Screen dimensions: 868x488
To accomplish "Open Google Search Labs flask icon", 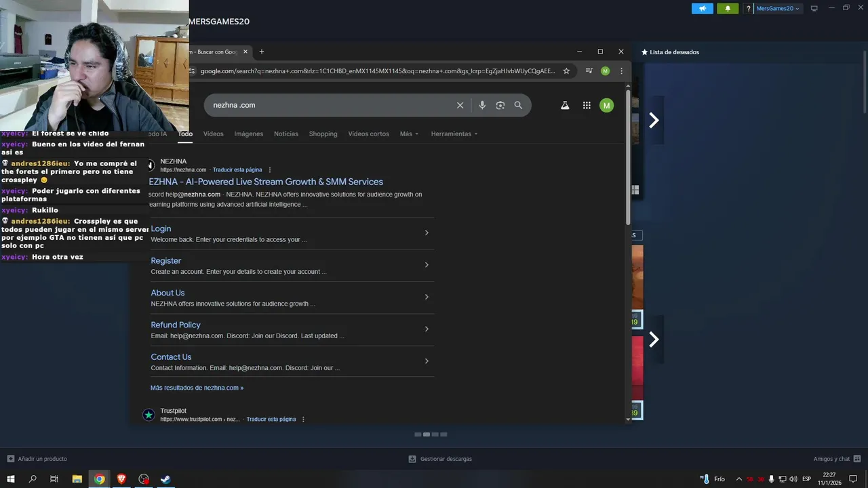I will (565, 105).
